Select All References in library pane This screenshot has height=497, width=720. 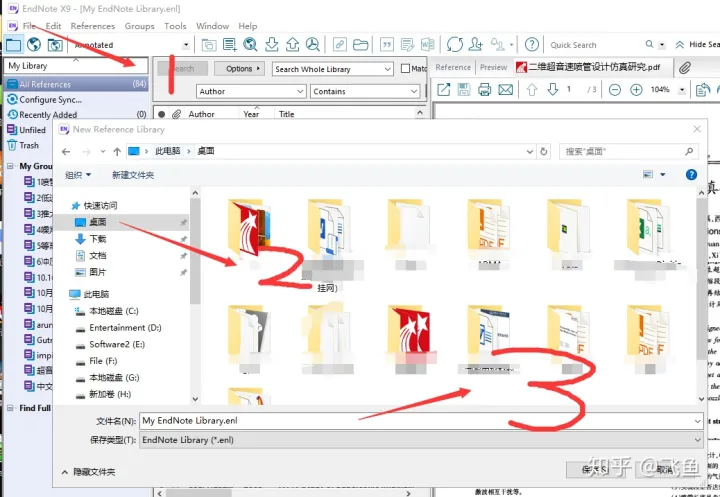[x=76, y=84]
